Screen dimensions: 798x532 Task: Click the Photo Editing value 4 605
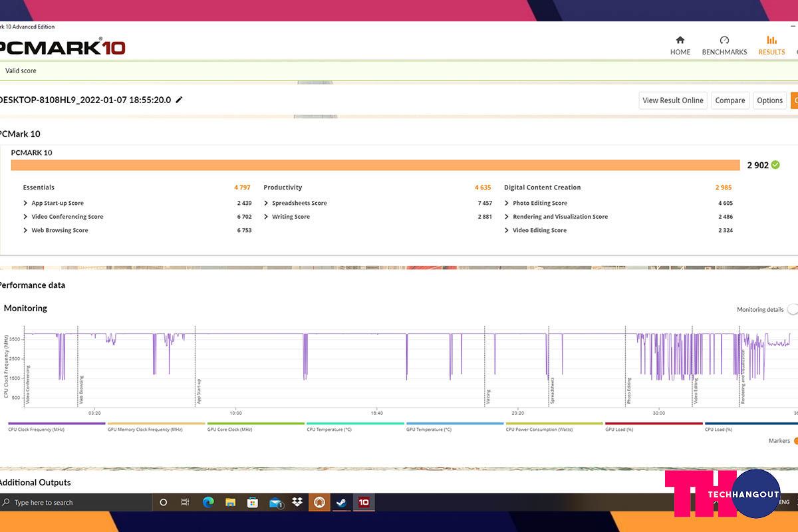pos(725,203)
